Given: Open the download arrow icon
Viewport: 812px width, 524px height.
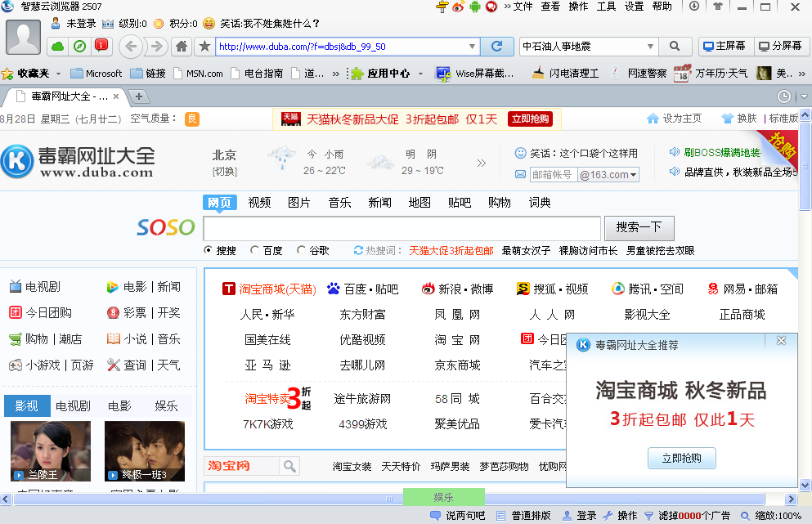Looking at the screenshot, I should (694, 7).
